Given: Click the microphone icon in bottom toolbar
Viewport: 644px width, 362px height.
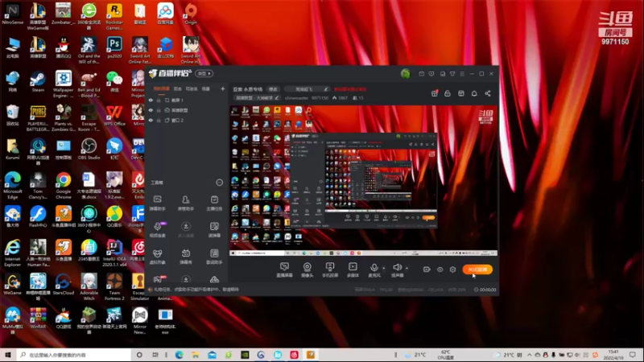Looking at the screenshot, I should (374, 269).
